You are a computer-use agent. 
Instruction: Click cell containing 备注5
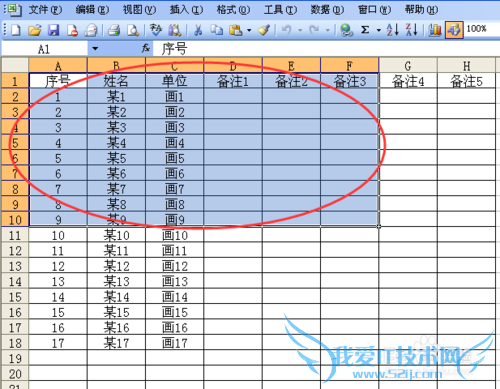466,81
